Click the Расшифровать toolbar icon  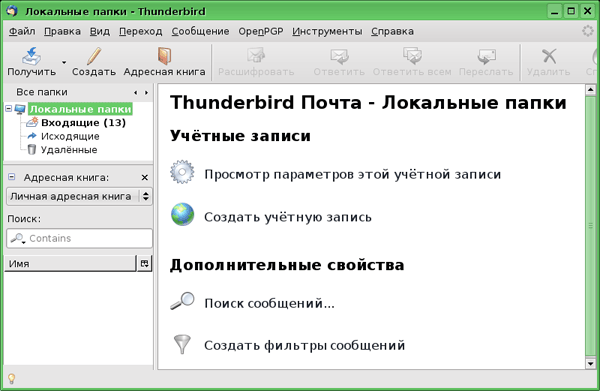256,56
